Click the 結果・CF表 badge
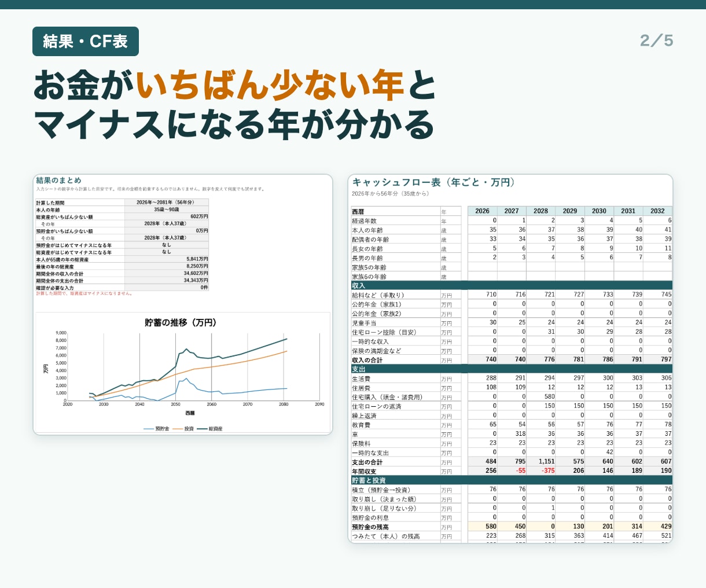706x588 pixels. click(x=86, y=42)
